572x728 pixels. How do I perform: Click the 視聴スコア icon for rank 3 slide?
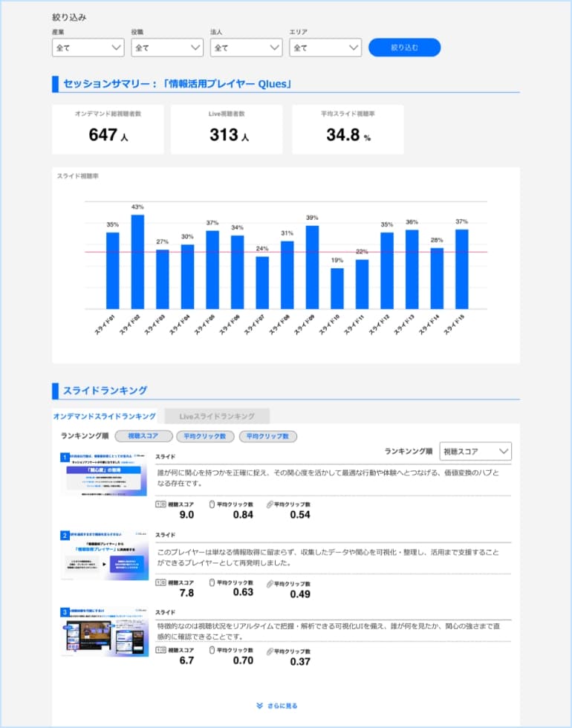coord(160,650)
